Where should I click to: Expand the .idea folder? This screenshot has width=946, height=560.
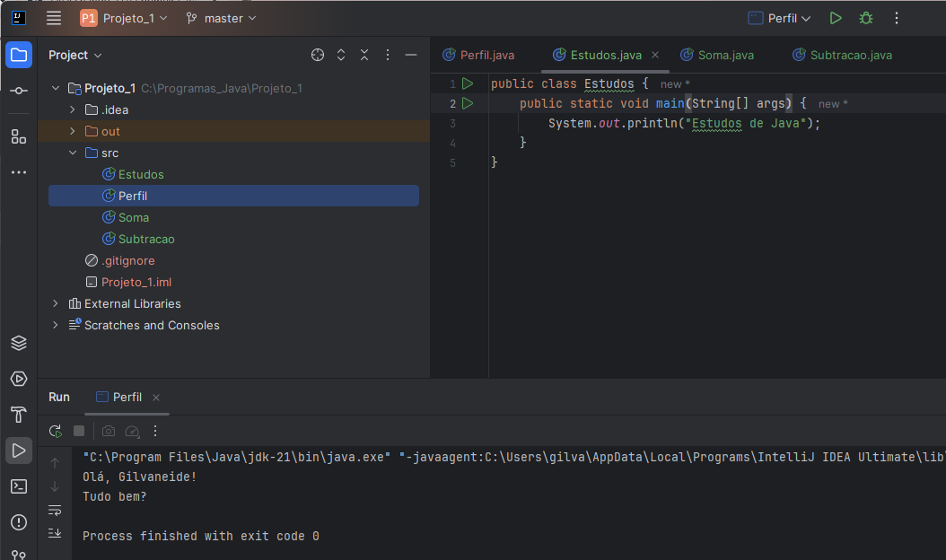pyautogui.click(x=73, y=109)
